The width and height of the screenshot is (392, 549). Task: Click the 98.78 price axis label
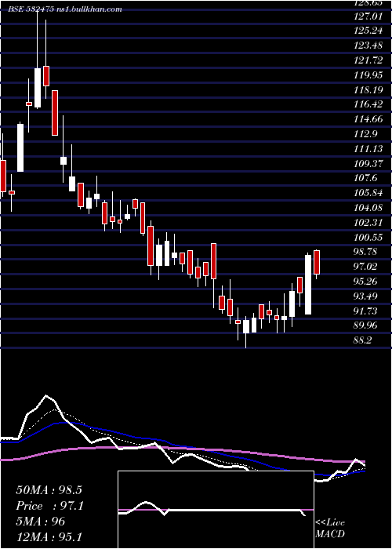pyautogui.click(x=365, y=252)
